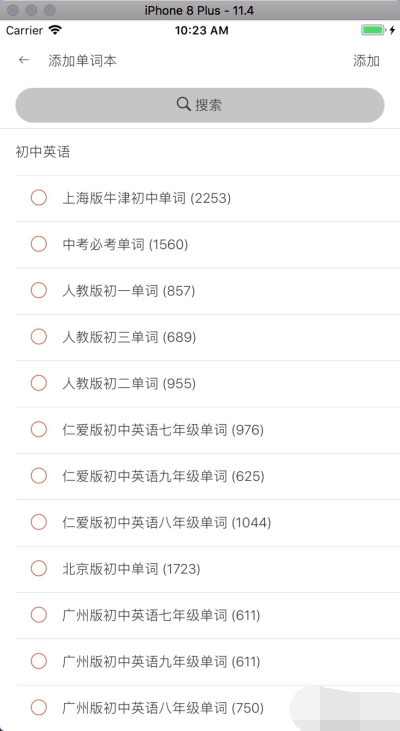Select radio for 中考必考单词 (1560)
The image size is (400, 731).
tap(39, 244)
